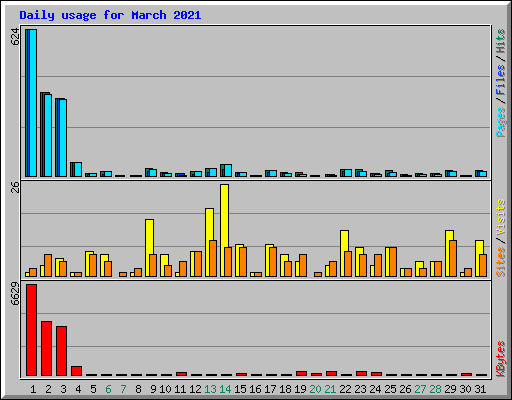Image resolution: width=512 pixels, height=400 pixels.
Task: Click day 23 on the x-axis
Action: tap(360, 389)
